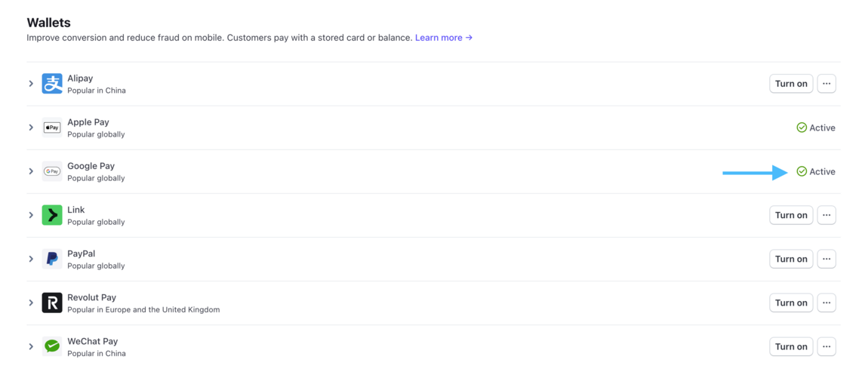Click the Alipay logo icon
Image resolution: width=868 pixels, height=378 pixels.
[x=52, y=84]
